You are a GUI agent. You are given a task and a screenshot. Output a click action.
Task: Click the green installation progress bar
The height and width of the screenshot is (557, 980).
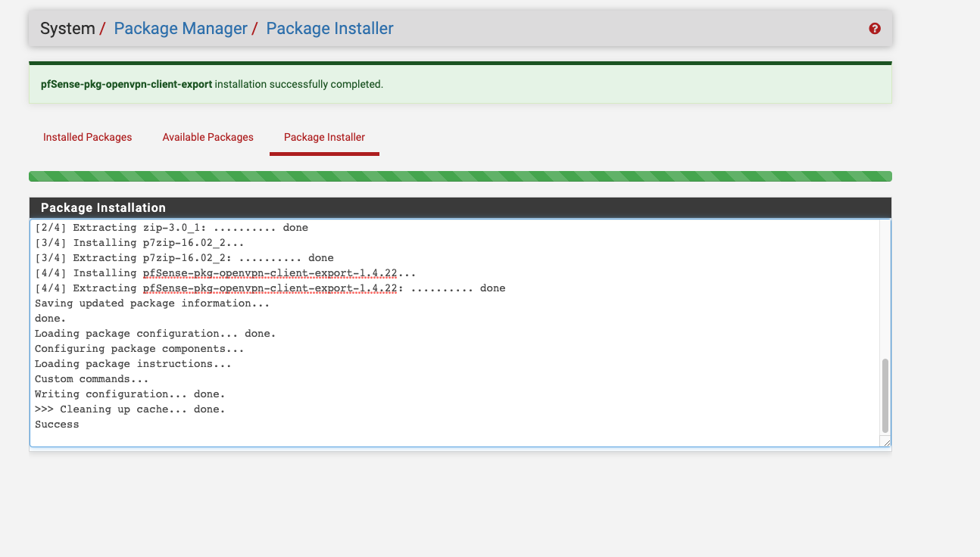[x=460, y=176]
